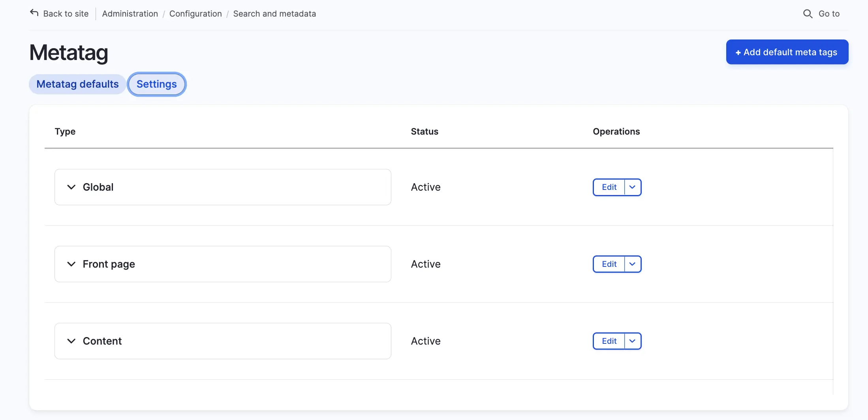The width and height of the screenshot is (868, 420).
Task: Click the Back to site arrow icon
Action: coord(34,13)
